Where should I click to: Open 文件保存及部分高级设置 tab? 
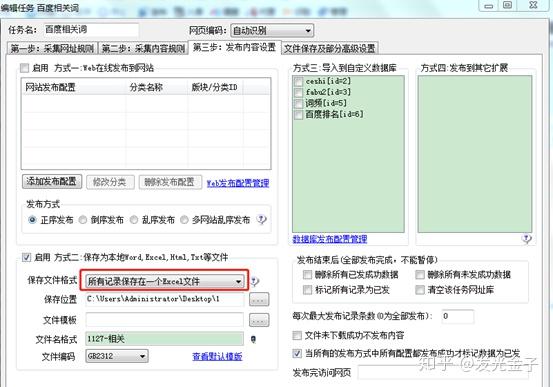tap(329, 48)
